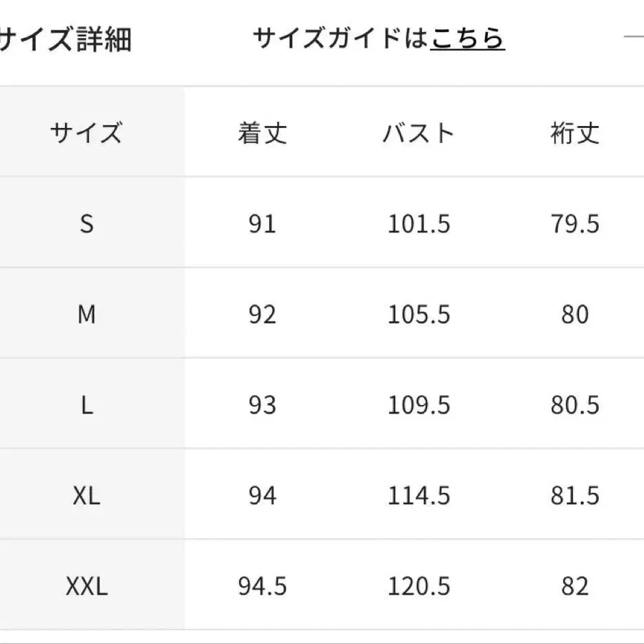Select the 裄丈 column header

pyautogui.click(x=575, y=133)
